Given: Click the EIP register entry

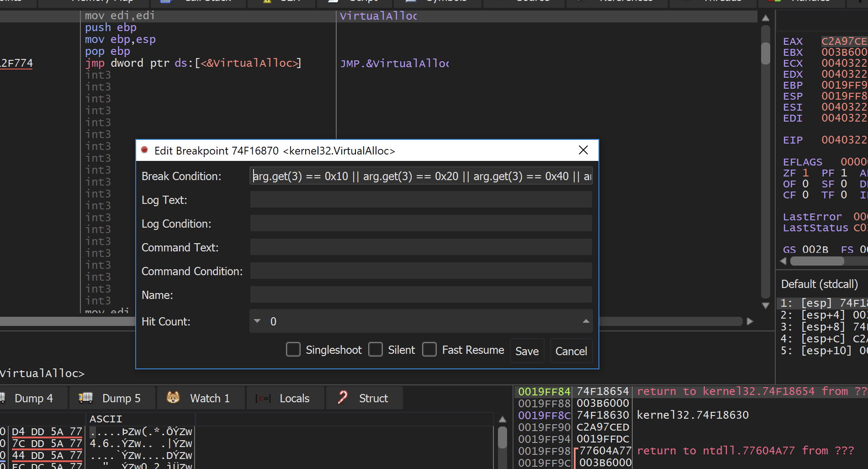Looking at the screenshot, I should (x=793, y=140).
